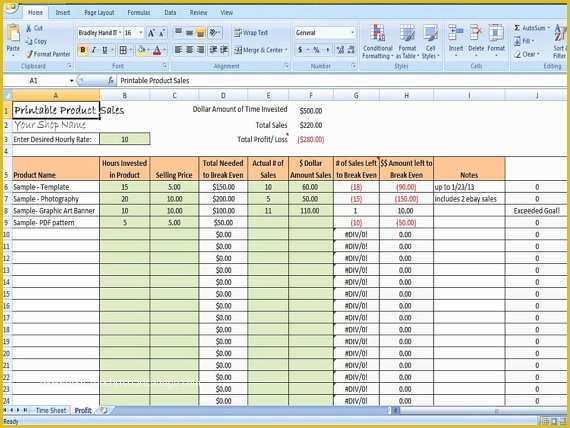Image resolution: width=570 pixels, height=428 pixels.
Task: Click the Clear eraser icon
Action: click(x=517, y=54)
